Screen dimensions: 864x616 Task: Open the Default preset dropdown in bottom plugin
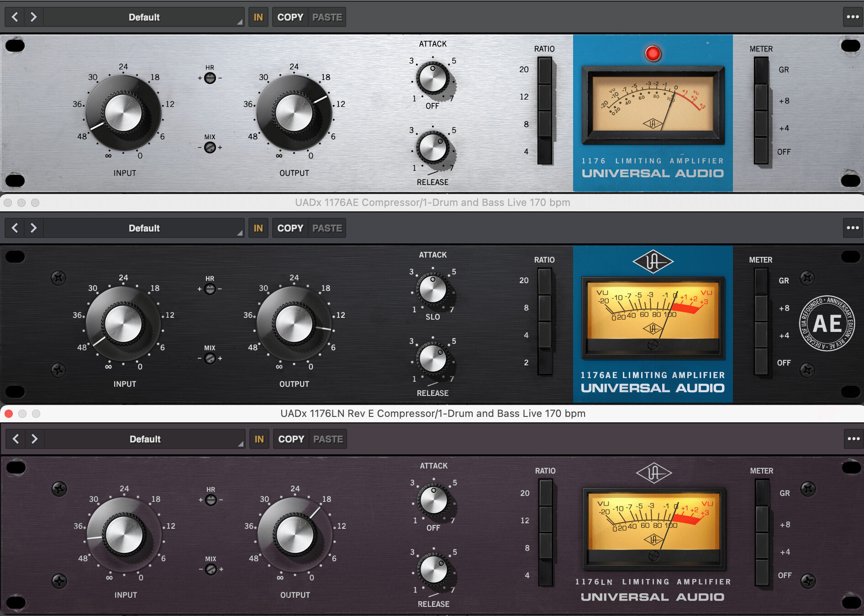[x=145, y=439]
